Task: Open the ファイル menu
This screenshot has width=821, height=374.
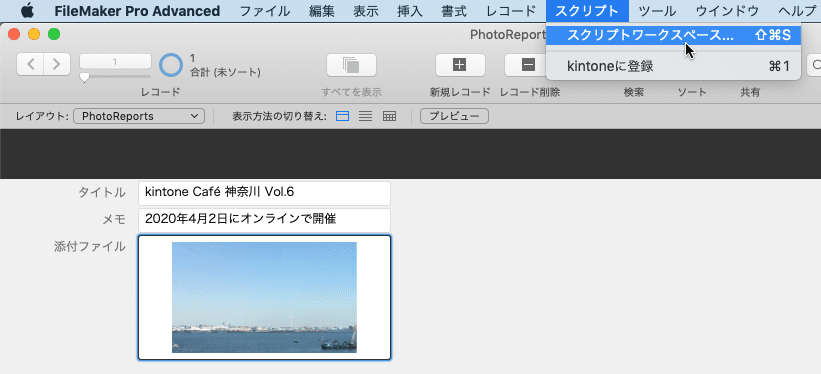Action: click(x=265, y=10)
